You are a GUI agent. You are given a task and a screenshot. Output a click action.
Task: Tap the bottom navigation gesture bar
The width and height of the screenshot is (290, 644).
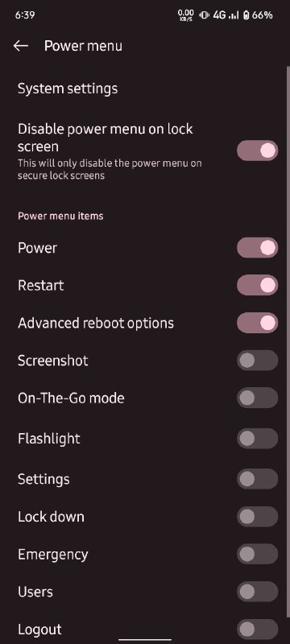145,639
